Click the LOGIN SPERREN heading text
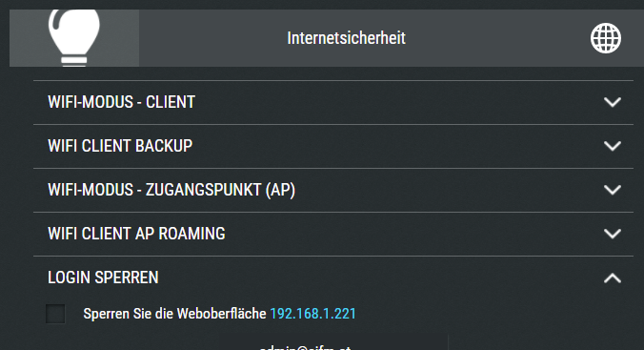 point(103,278)
